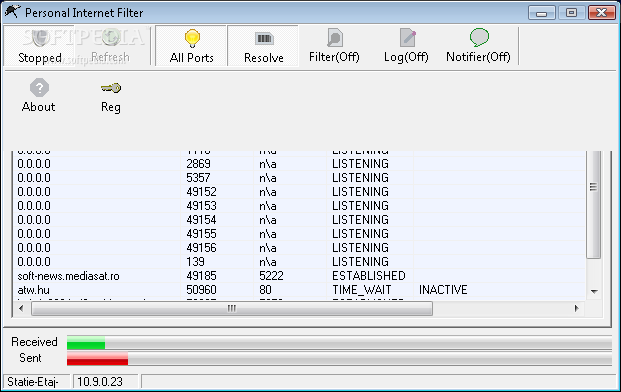Click the horizontal scrollbar right arrow

pos(577,308)
